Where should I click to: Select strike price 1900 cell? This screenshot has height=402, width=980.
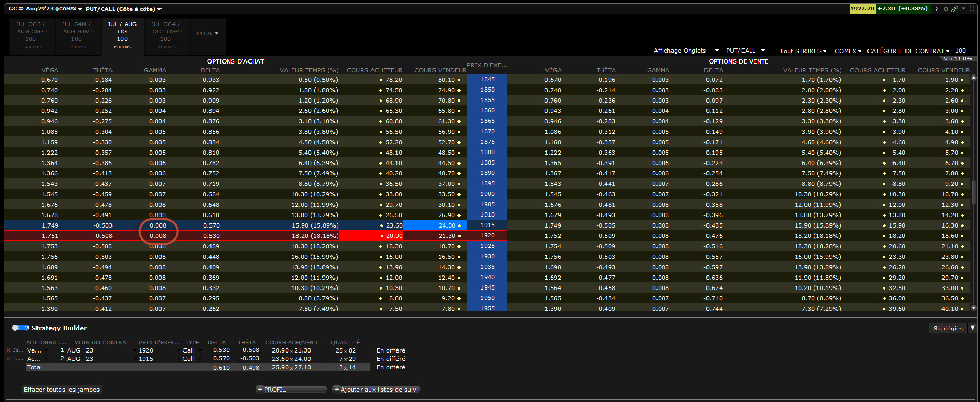pos(487,194)
